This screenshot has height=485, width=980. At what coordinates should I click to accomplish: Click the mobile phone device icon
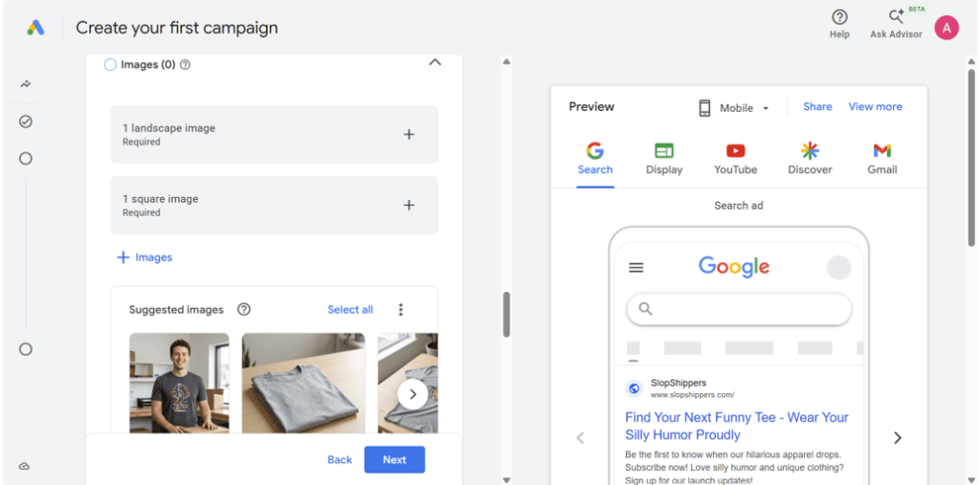point(704,107)
